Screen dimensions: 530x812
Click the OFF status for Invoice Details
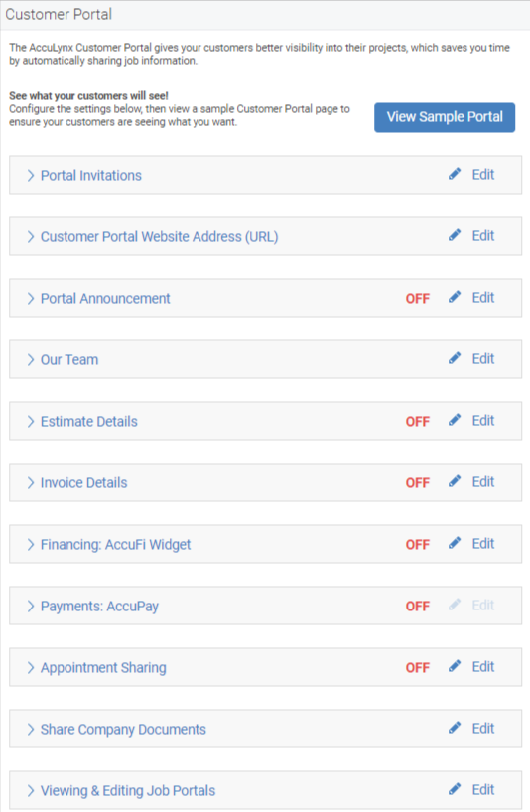418,483
